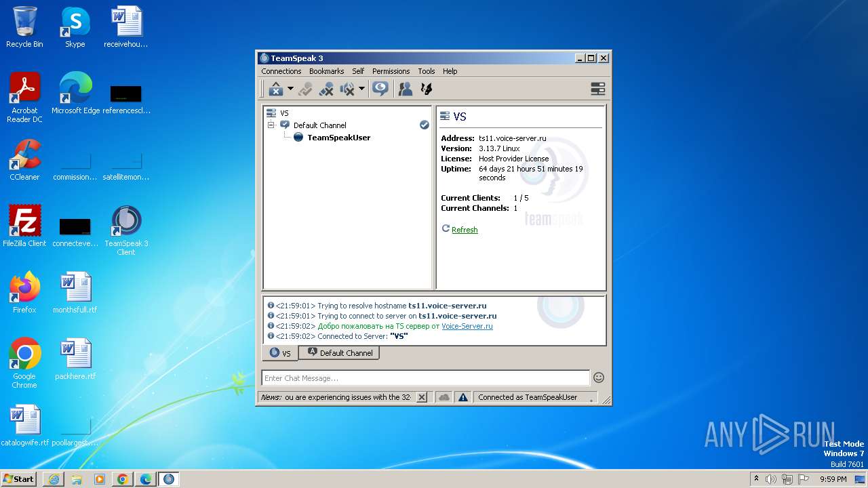Click the cloud sync status icon
The width and height of the screenshot is (868, 488).
[444, 397]
